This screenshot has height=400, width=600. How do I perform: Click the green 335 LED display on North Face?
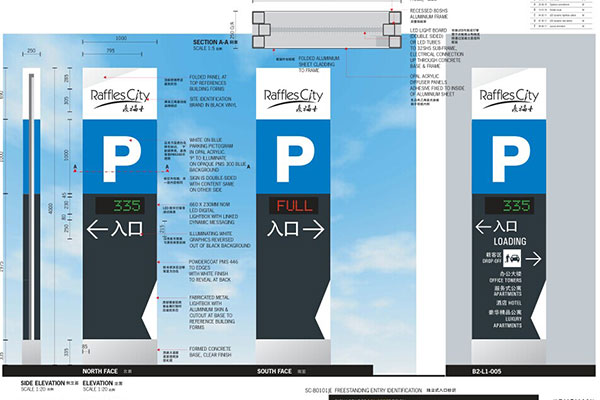[127, 207]
